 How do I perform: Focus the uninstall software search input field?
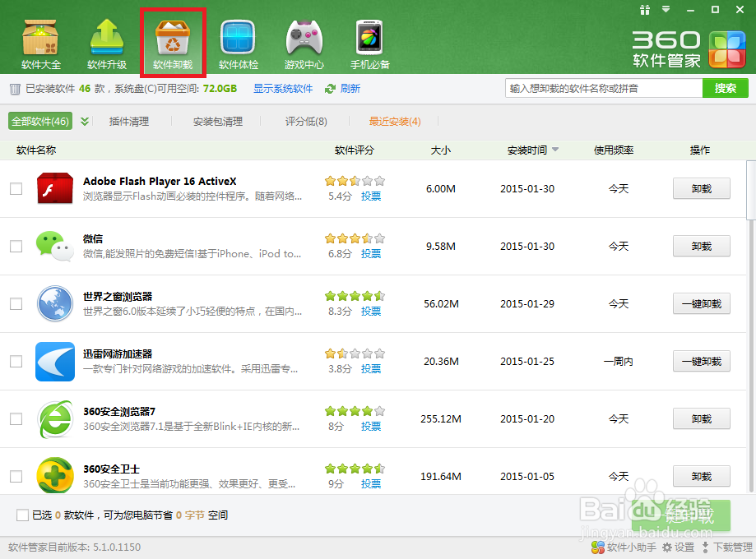click(x=604, y=88)
